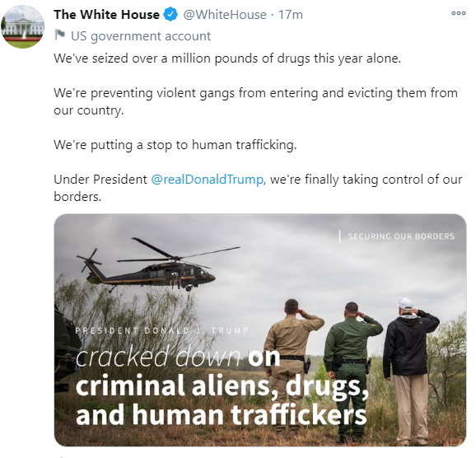
Task: Click the blue verified badge
Action: 171,15
